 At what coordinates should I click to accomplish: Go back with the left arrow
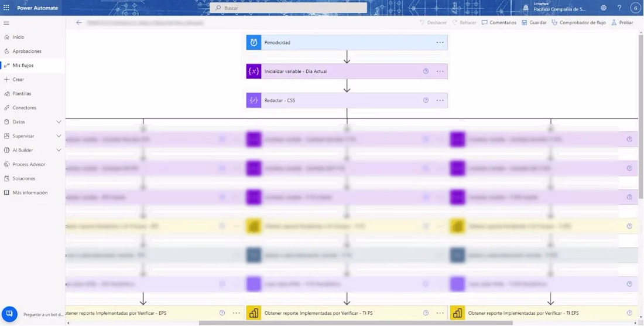point(79,23)
